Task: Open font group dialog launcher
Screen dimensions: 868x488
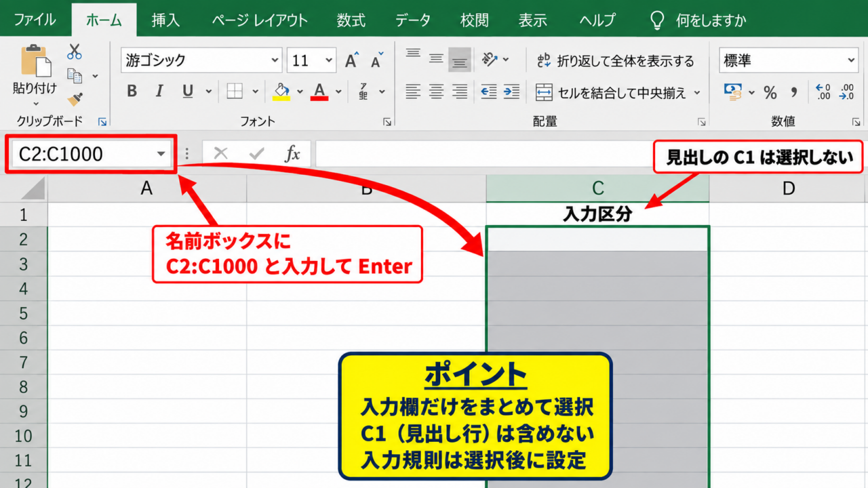Action: point(387,122)
